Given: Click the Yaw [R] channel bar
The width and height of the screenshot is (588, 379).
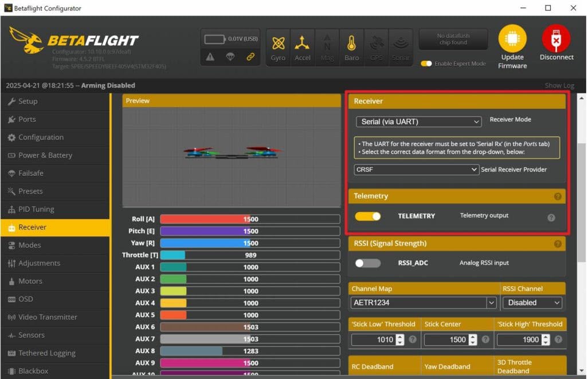Looking at the screenshot, I should [250, 243].
